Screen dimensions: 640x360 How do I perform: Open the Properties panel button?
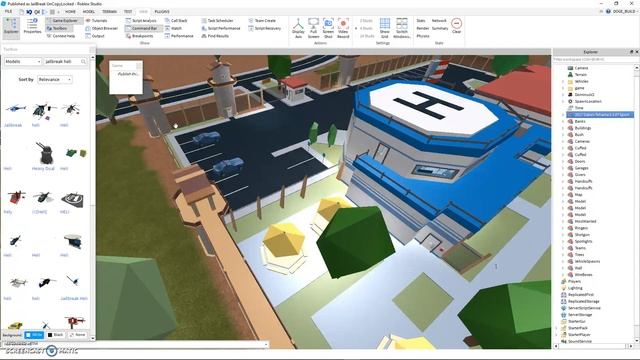[x=32, y=27]
